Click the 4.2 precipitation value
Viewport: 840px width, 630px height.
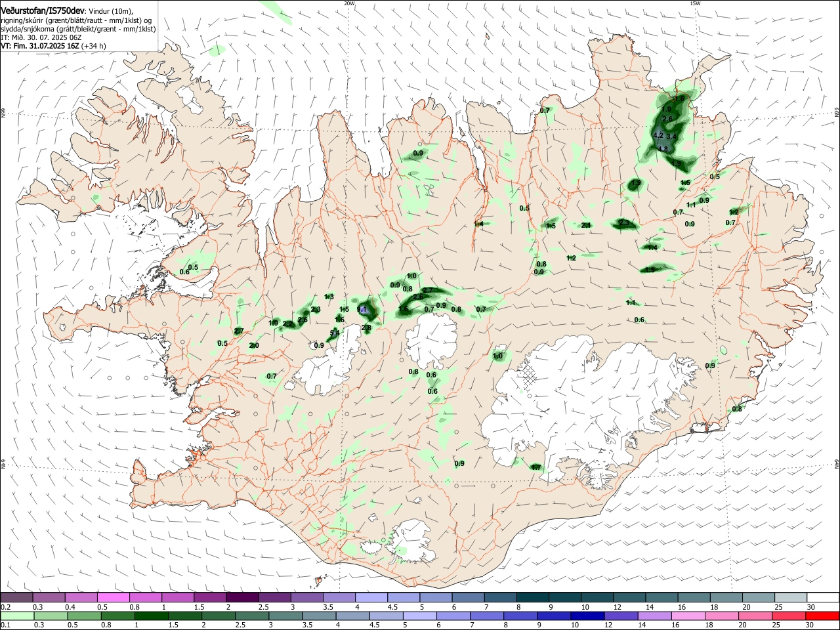coord(659,135)
